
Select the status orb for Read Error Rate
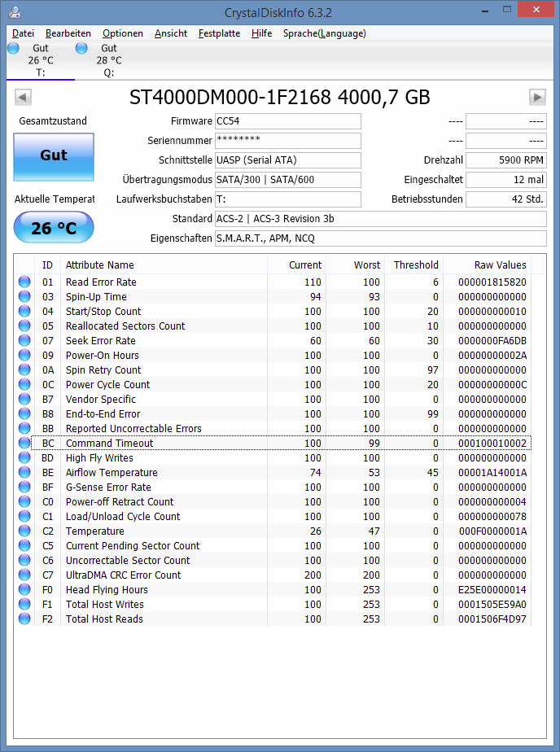(x=24, y=282)
